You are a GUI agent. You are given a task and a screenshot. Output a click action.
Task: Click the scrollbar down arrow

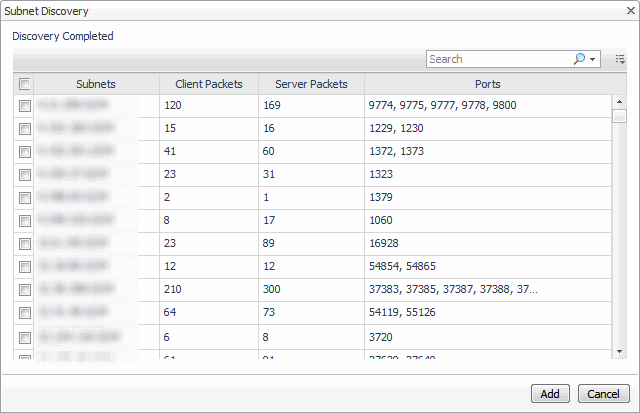tap(620, 351)
